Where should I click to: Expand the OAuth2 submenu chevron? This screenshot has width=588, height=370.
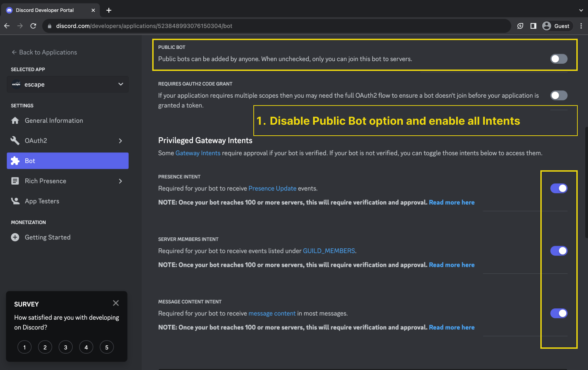pyautogui.click(x=120, y=141)
